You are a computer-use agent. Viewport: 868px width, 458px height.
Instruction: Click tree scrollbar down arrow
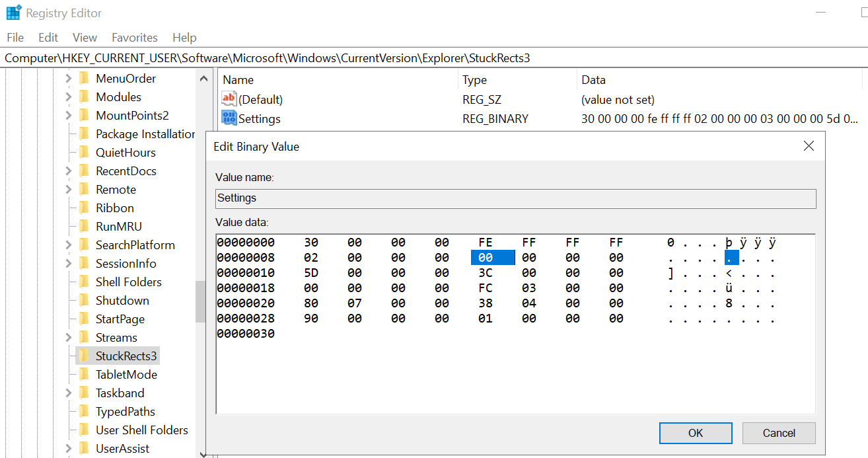203,453
